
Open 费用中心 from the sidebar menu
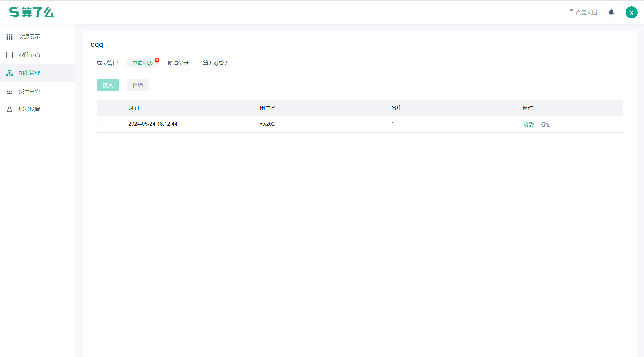tap(29, 91)
